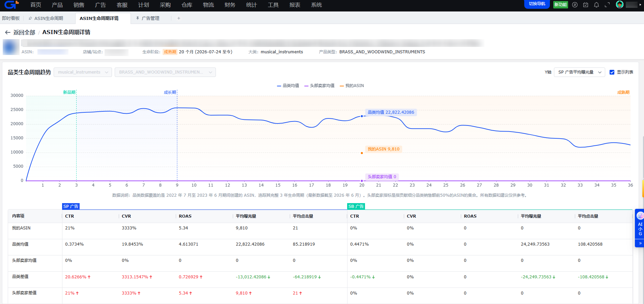Click the pin icon on ASIN生命周期 tab

click(30, 18)
